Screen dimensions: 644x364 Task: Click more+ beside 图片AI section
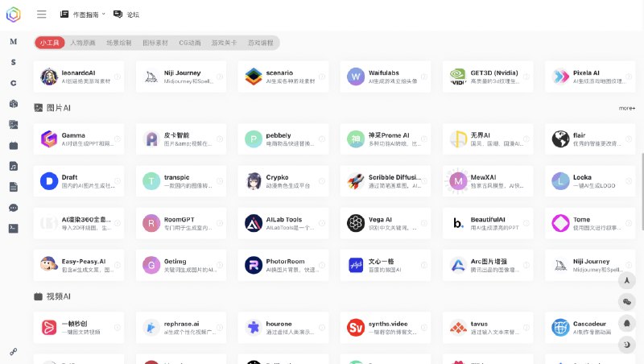(x=627, y=108)
